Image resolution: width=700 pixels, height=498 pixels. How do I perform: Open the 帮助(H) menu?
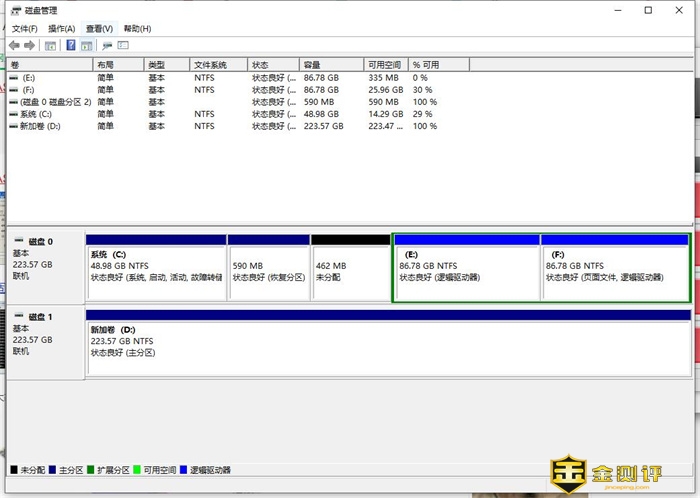click(137, 29)
